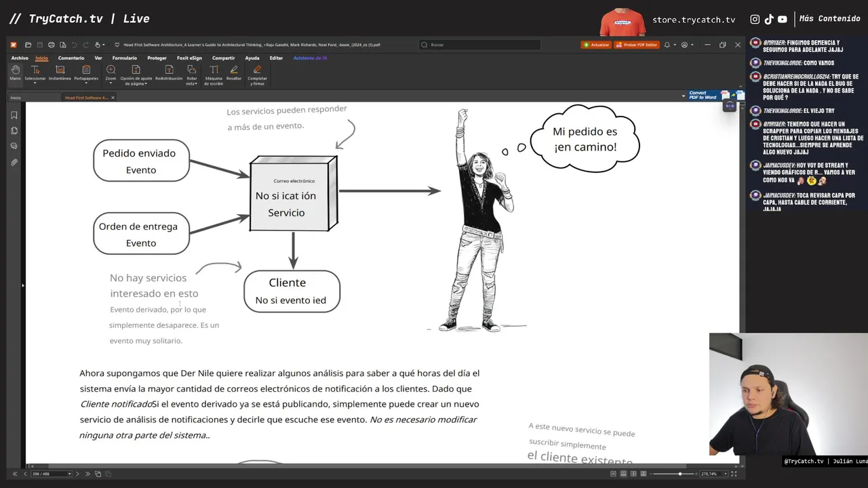This screenshot has width=868, height=488.
Task: Expand the left navigation panel arrow
Action: [x=22, y=285]
